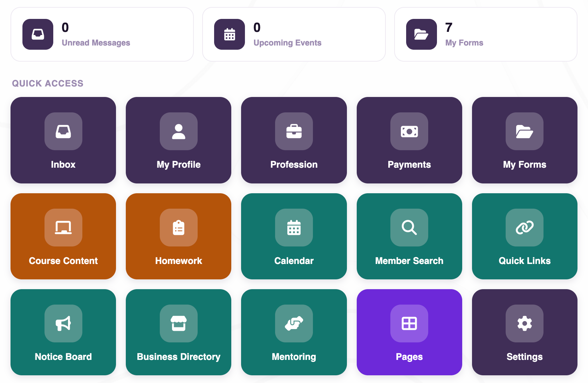Click the Upcoming Events calendar icon

[x=230, y=34]
